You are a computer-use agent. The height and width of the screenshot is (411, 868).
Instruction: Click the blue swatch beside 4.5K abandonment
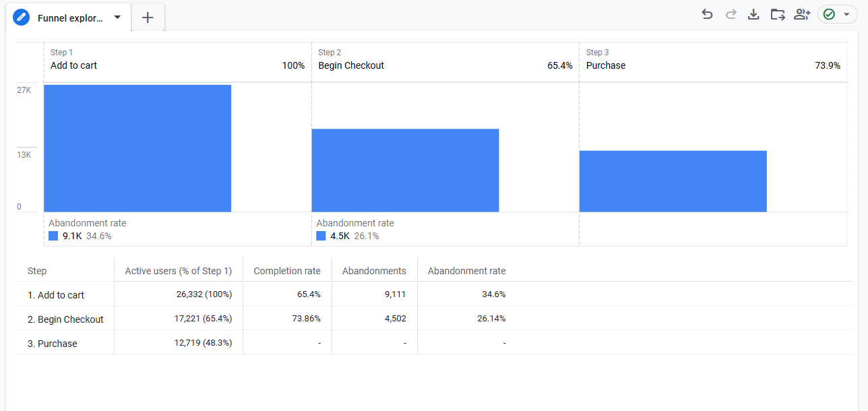[x=321, y=236]
